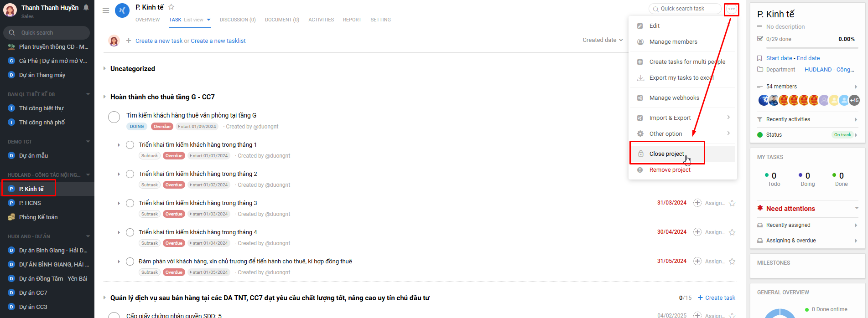Click the P. Kinh tế project logo
The width and height of the screenshot is (868, 318).
122,10
